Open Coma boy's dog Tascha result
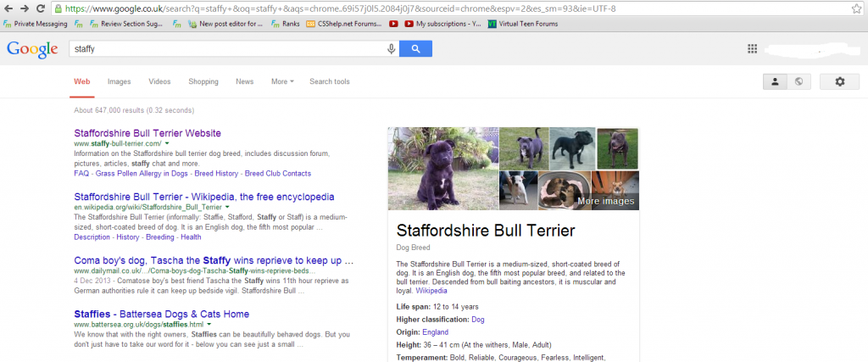 pos(214,260)
